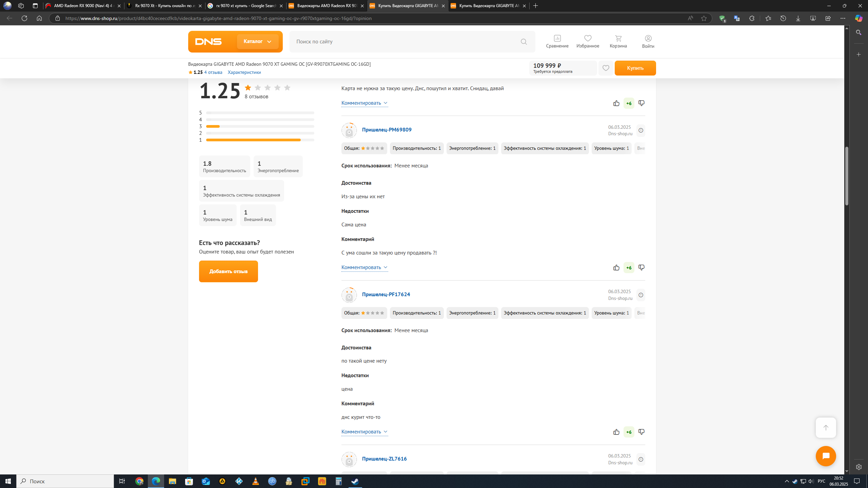
Task: Open Избранное favorites heart icon
Action: tap(588, 41)
